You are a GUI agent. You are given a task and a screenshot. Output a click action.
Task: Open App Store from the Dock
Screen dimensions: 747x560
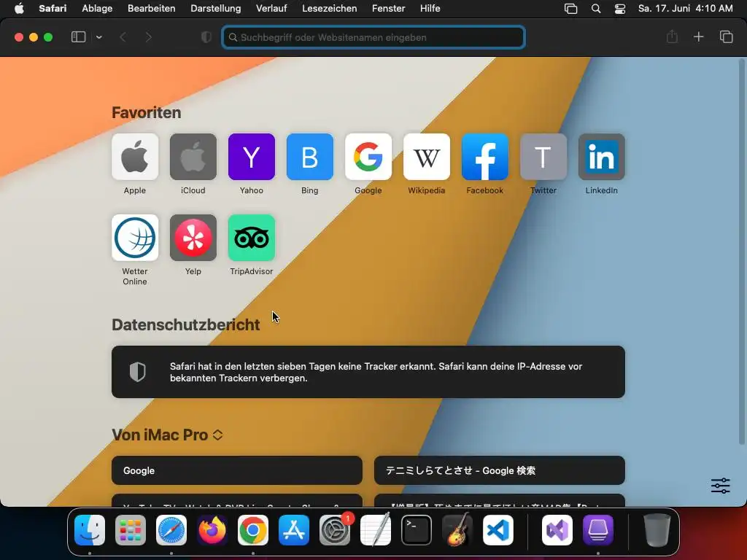(x=294, y=530)
